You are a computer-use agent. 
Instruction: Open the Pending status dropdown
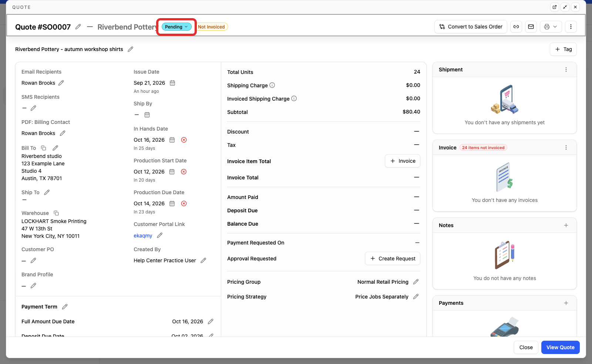tap(176, 27)
